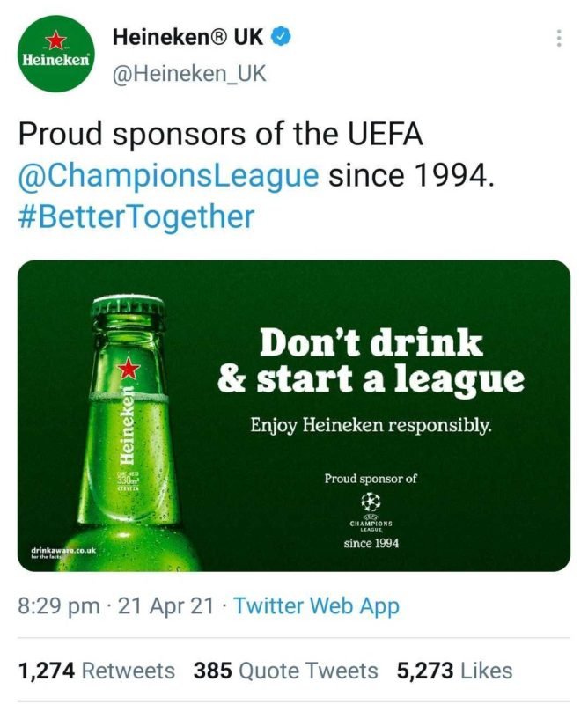Open the @ChampionsLeague mention link
The width and height of the screenshot is (588, 704).
pos(168,174)
